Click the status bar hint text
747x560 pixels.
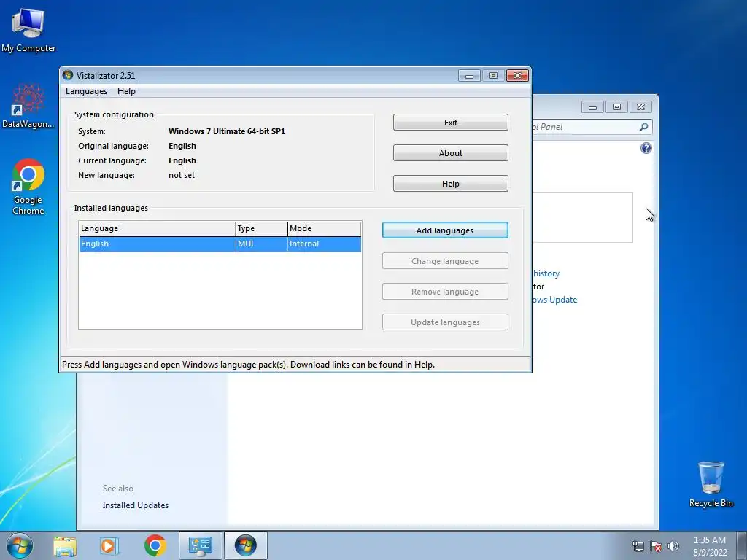[x=248, y=365]
